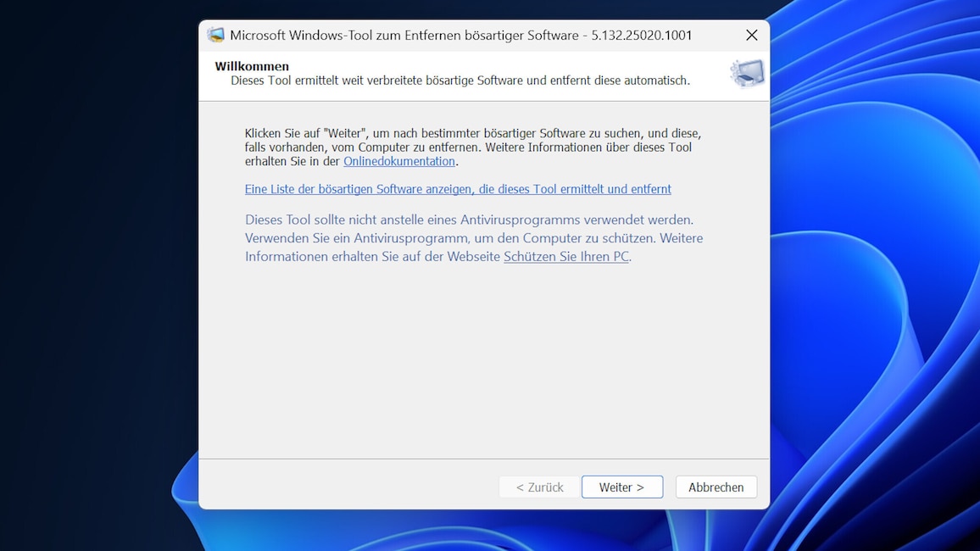Click the paragraph beginning 'Klicken Sie auf'

tap(473, 147)
